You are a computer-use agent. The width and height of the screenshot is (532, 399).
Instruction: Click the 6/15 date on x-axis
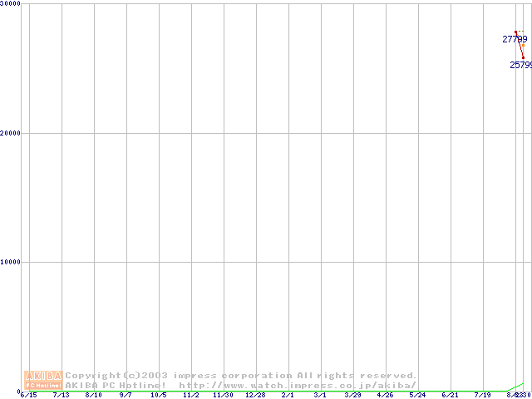[29, 395]
